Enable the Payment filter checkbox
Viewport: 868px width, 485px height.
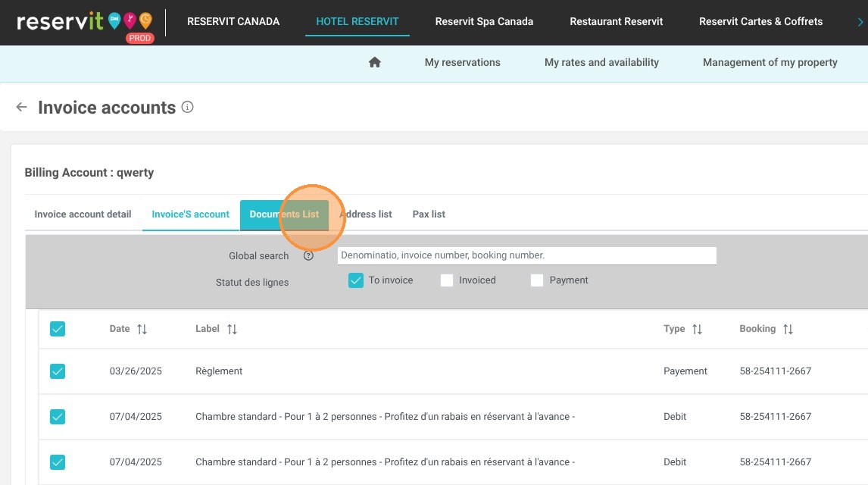point(537,280)
